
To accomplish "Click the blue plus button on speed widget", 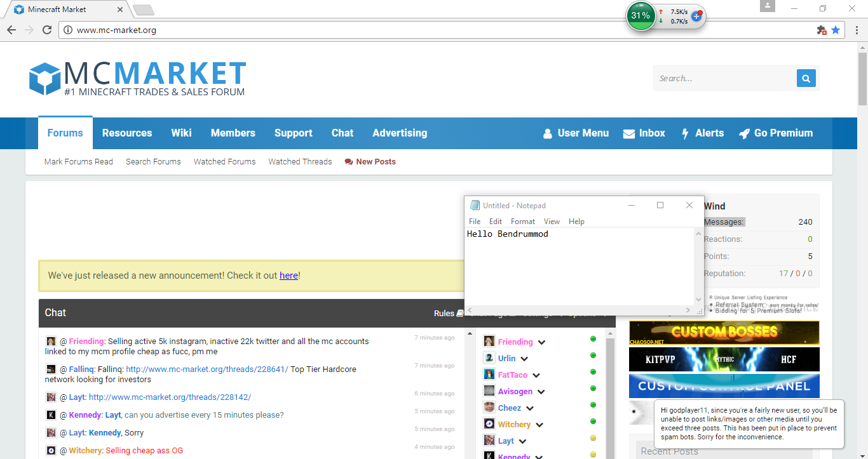I will tap(696, 17).
